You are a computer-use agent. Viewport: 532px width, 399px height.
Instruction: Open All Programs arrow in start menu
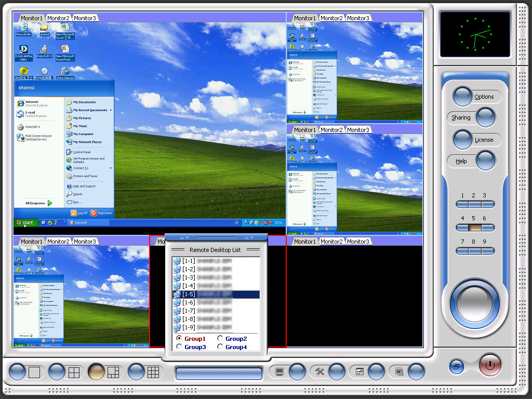pos(50,203)
